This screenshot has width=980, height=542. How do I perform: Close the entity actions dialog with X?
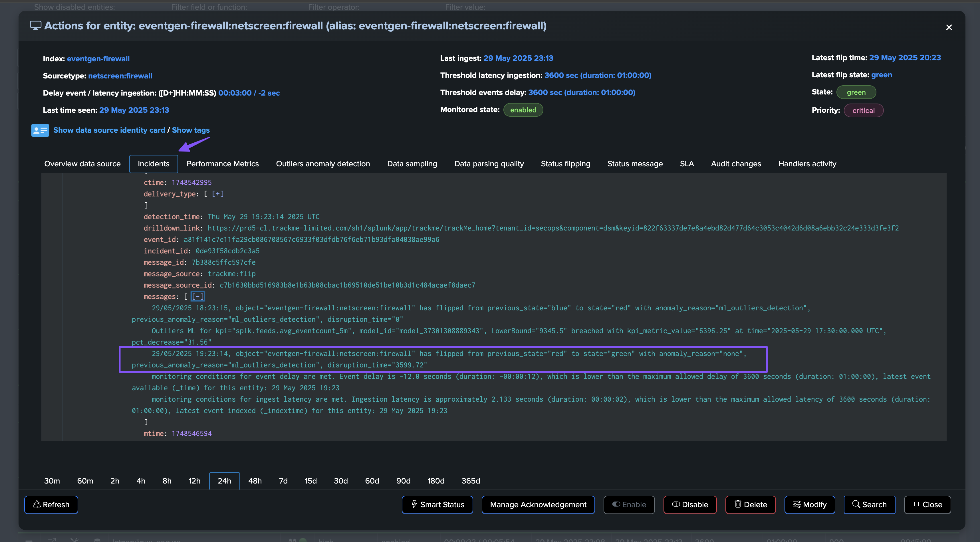coord(948,27)
